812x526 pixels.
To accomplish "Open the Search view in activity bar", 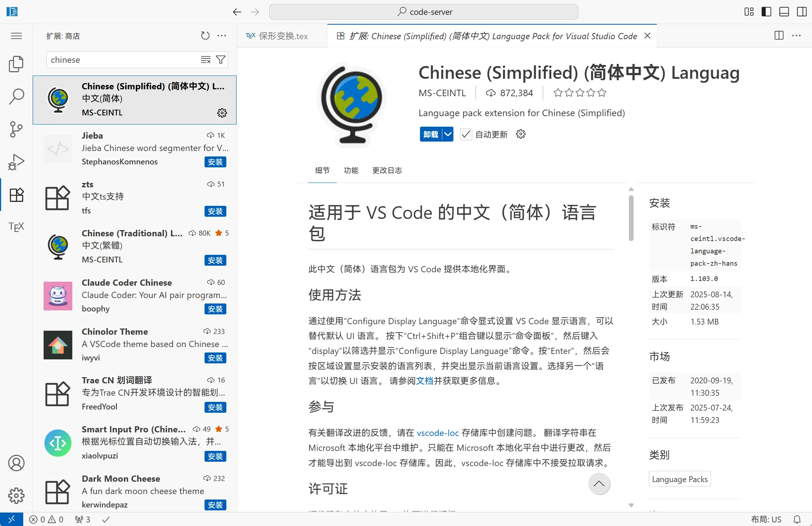I will tap(16, 97).
